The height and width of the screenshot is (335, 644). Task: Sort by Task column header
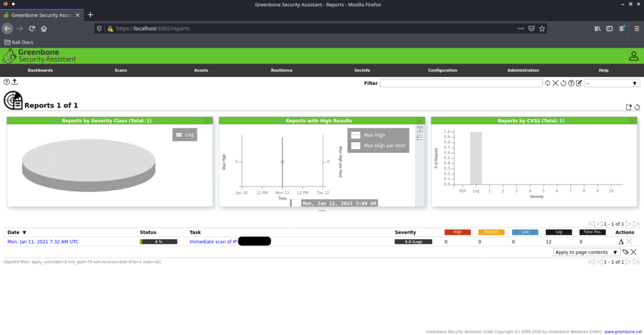pos(195,232)
